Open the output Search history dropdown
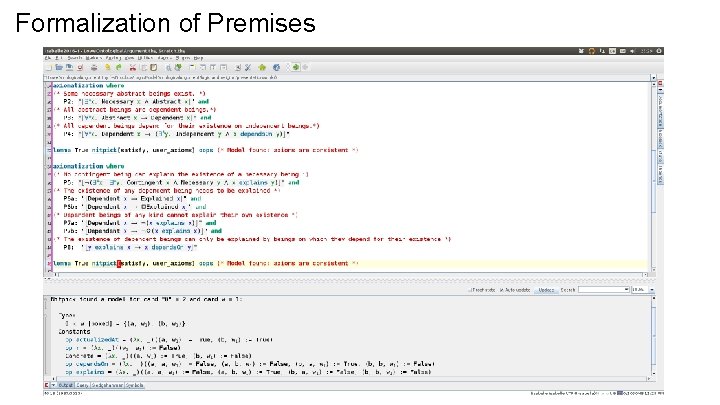 point(627,290)
